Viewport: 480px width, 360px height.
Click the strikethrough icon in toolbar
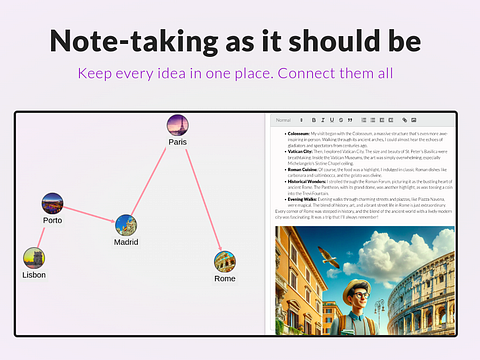click(341, 120)
